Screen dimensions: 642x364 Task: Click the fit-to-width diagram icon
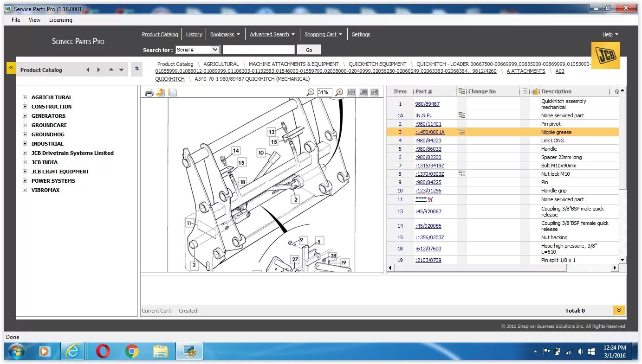pos(363,92)
